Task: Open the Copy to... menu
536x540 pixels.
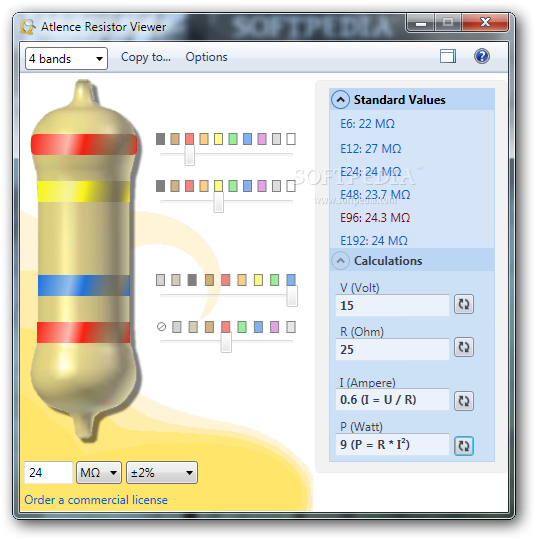Action: [146, 57]
